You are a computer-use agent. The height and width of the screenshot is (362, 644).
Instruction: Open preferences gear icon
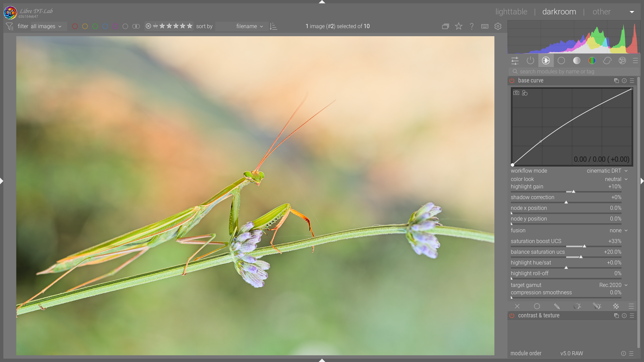pyautogui.click(x=498, y=26)
